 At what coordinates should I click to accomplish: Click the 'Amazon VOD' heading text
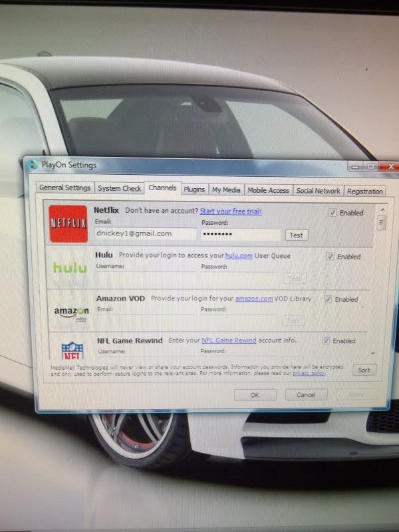120,299
